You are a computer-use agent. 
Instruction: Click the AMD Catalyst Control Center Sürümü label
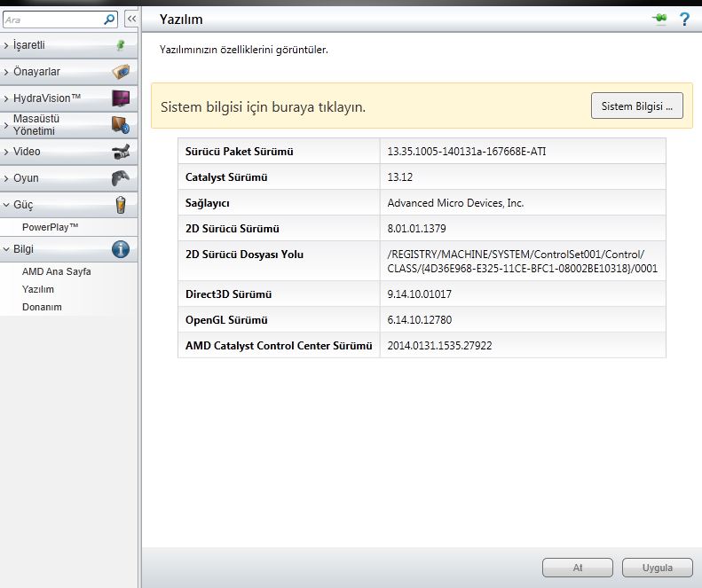point(279,346)
